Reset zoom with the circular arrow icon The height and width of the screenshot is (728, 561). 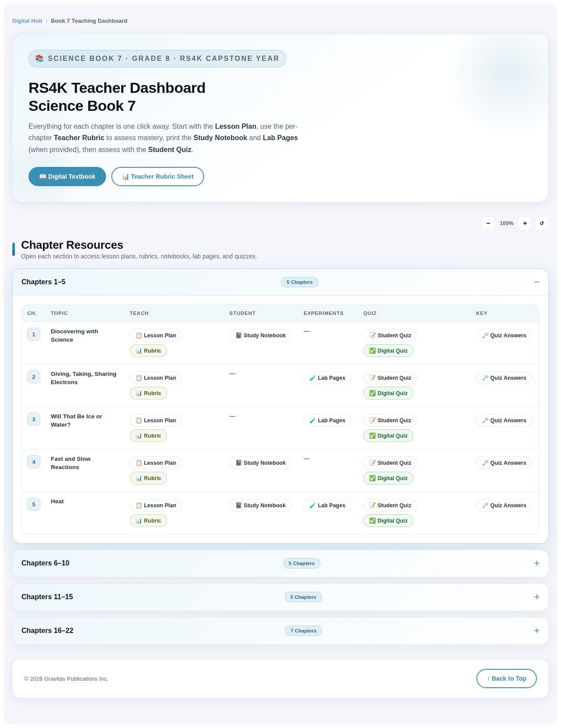click(x=542, y=223)
